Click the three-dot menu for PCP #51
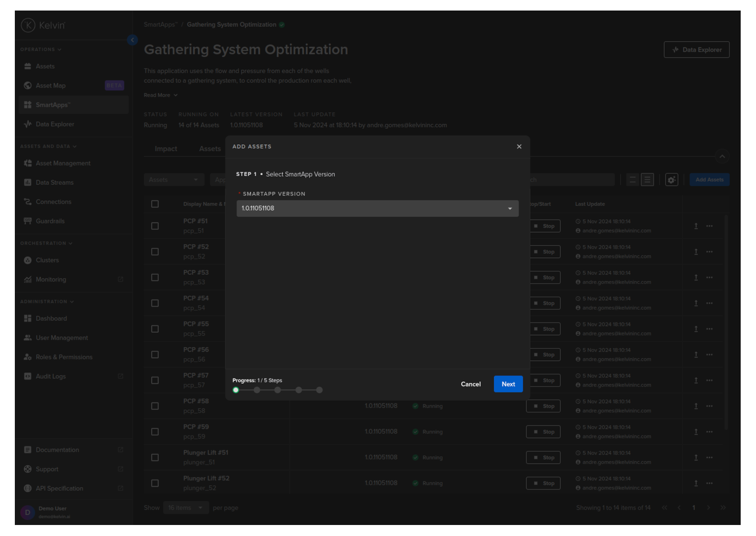Image resolution: width=756 pixels, height=536 pixels. click(x=709, y=226)
